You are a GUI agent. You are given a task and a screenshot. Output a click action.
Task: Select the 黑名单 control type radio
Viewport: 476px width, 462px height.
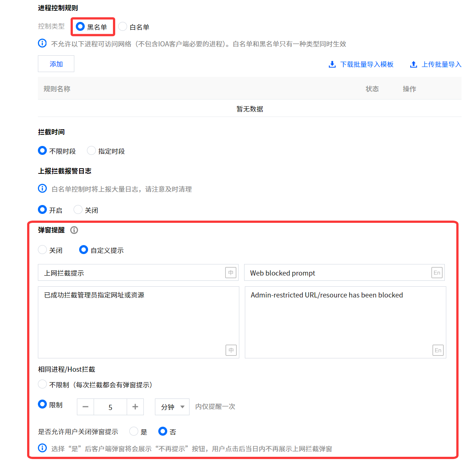pos(80,27)
